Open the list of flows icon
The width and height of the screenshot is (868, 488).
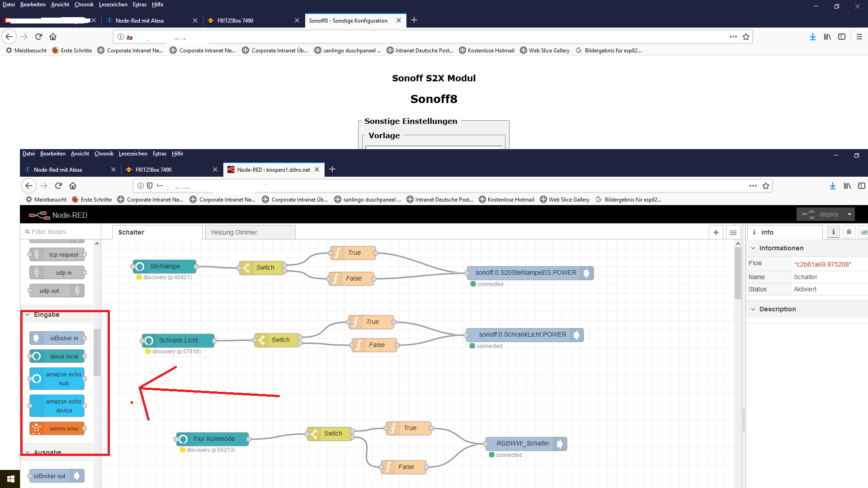tap(733, 232)
